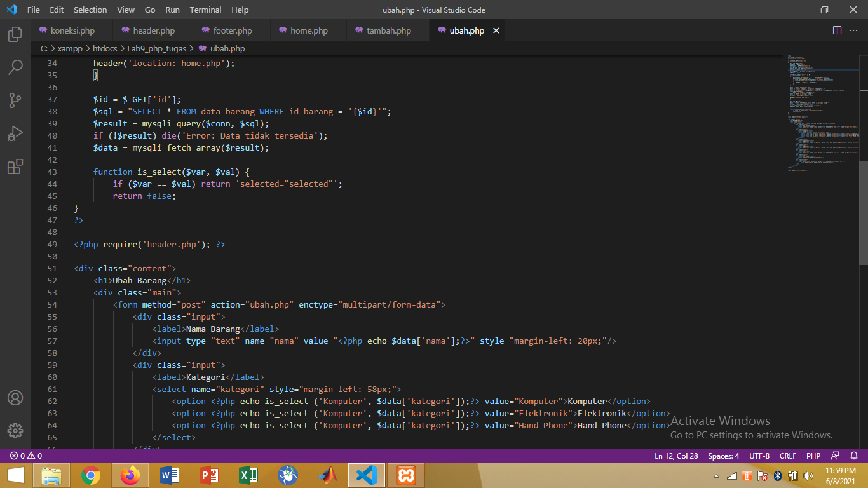
Task: Click the feedback icon in status bar
Action: point(835,456)
